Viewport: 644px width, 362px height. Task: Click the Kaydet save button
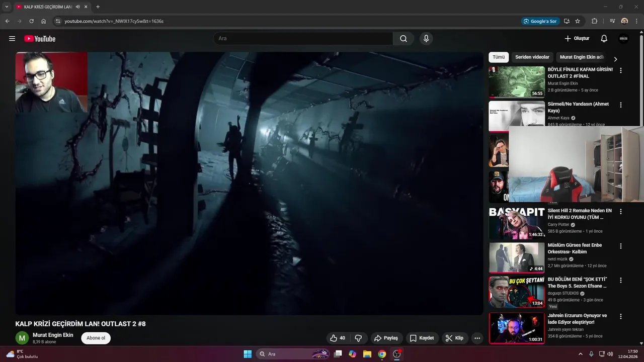point(422,338)
